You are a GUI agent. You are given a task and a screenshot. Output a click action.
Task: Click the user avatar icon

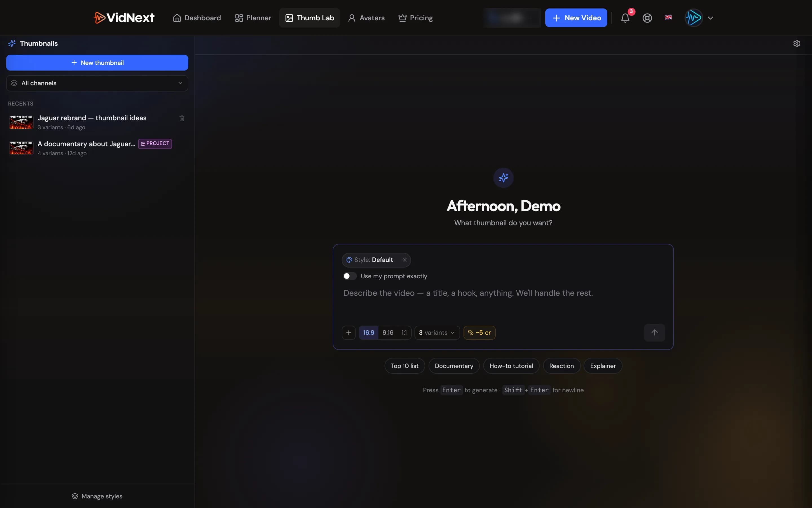694,18
